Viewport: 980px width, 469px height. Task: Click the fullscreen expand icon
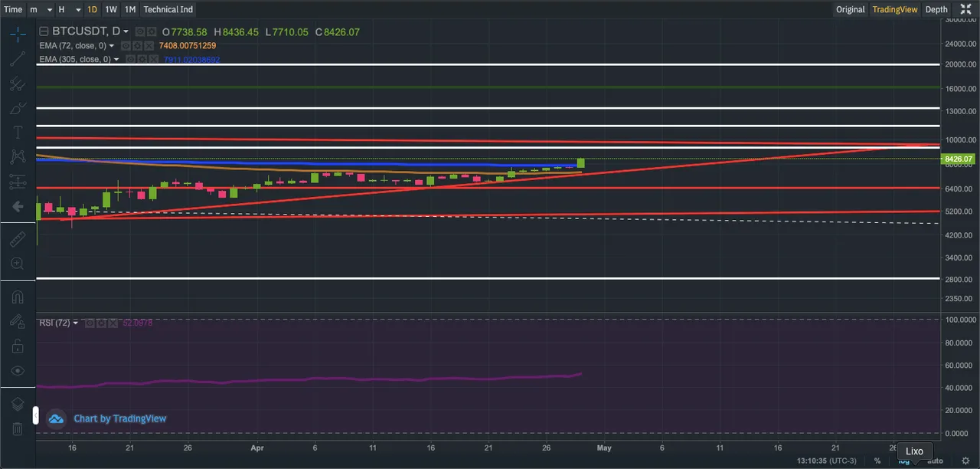[965, 9]
